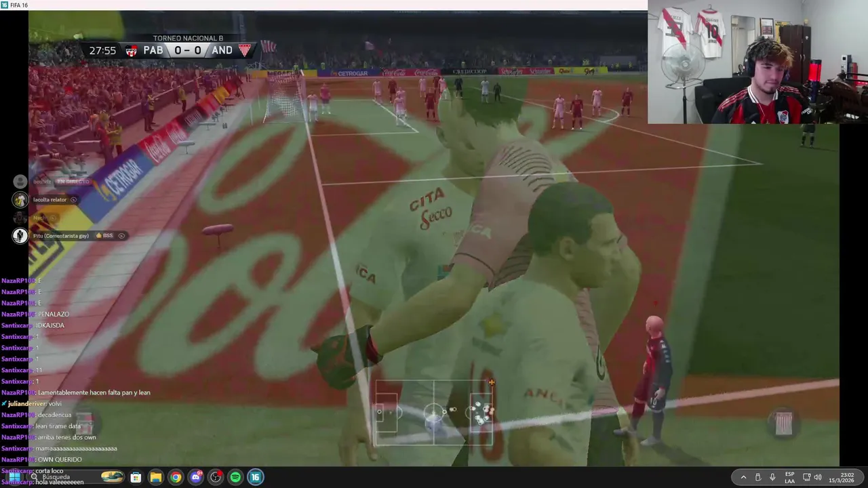The image size is (868, 488).
Task: Click the news widget icon in taskbar
Action: tap(113, 477)
